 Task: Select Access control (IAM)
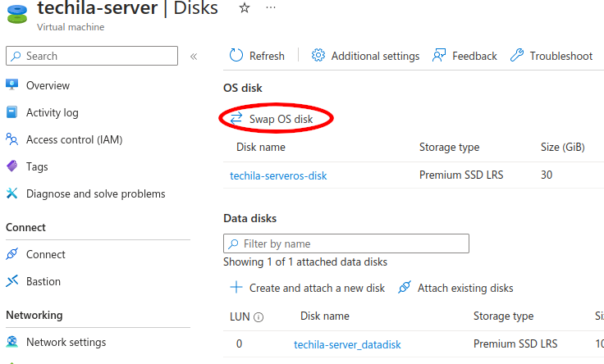[x=74, y=139]
